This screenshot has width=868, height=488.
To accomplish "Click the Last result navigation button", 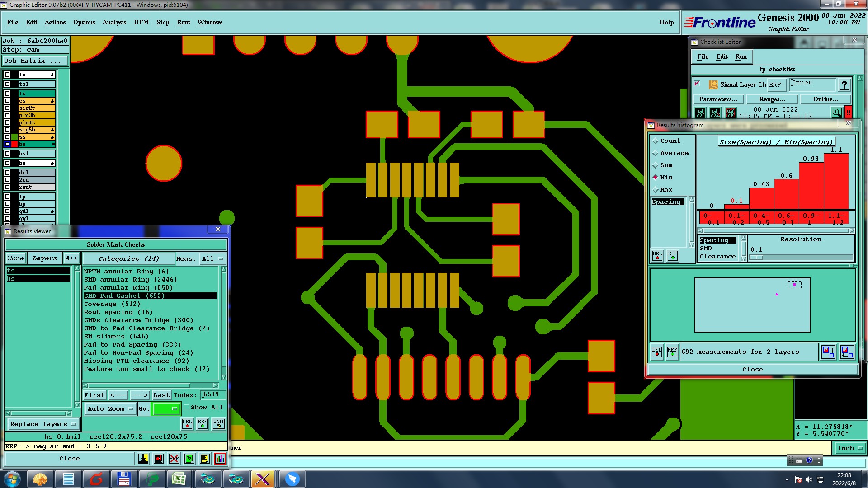I will pyautogui.click(x=161, y=395).
